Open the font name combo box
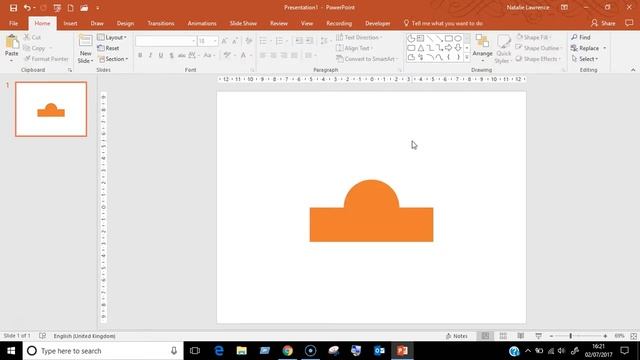 [165, 41]
